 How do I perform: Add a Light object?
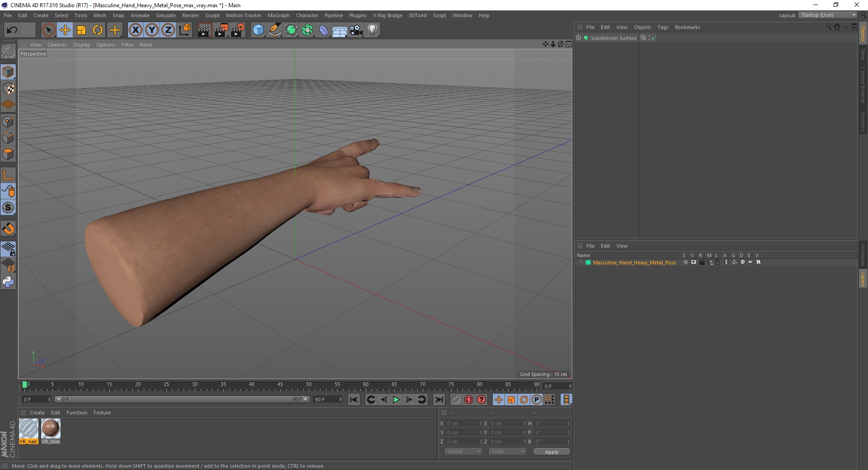click(373, 30)
